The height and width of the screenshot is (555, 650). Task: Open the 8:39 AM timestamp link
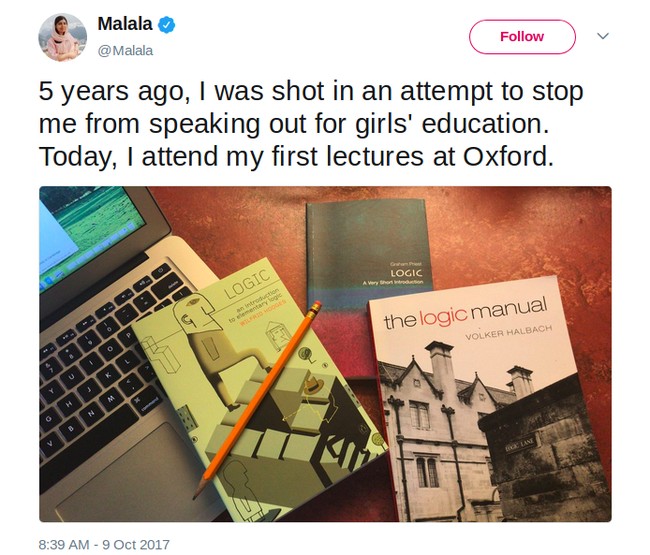pos(65,544)
